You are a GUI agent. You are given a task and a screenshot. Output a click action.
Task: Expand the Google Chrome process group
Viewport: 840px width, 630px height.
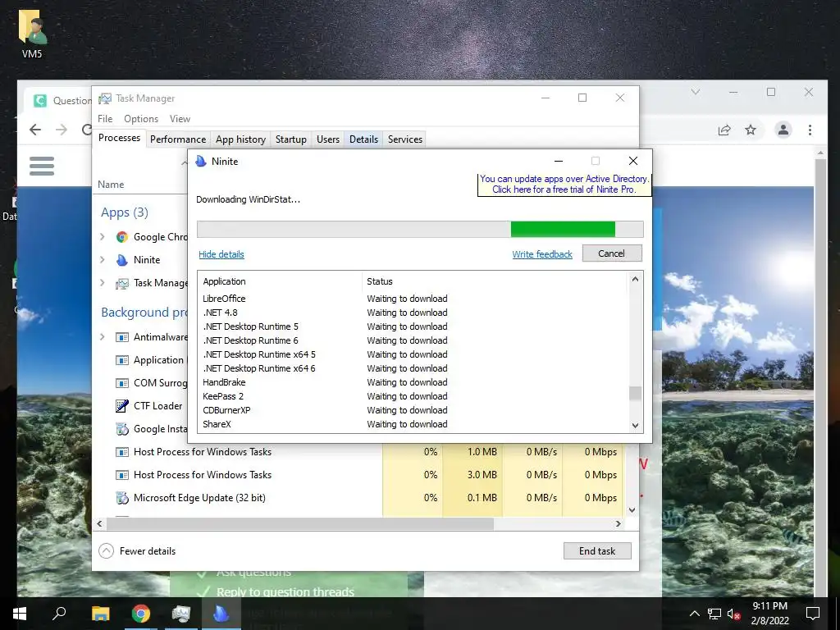pyautogui.click(x=103, y=237)
